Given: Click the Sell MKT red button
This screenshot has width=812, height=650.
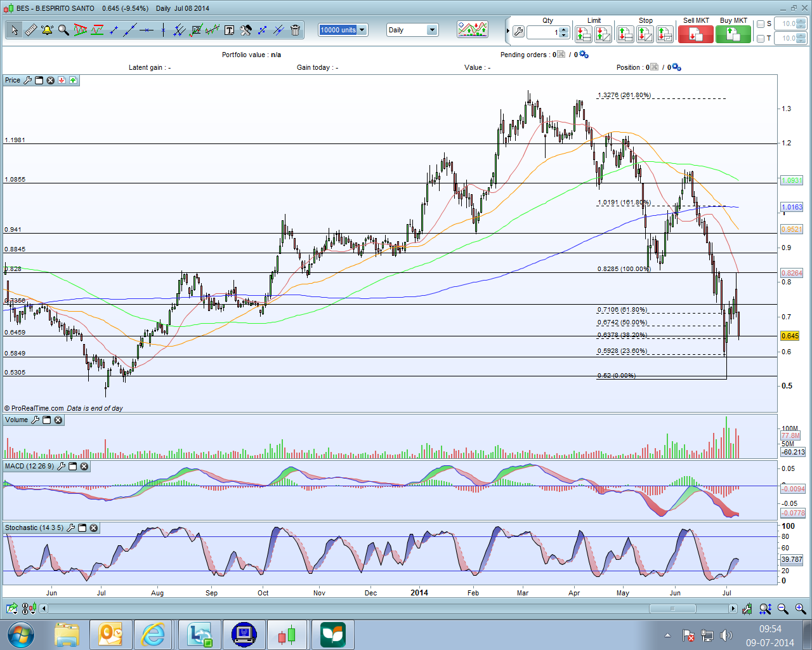Looking at the screenshot, I should click(x=696, y=34).
